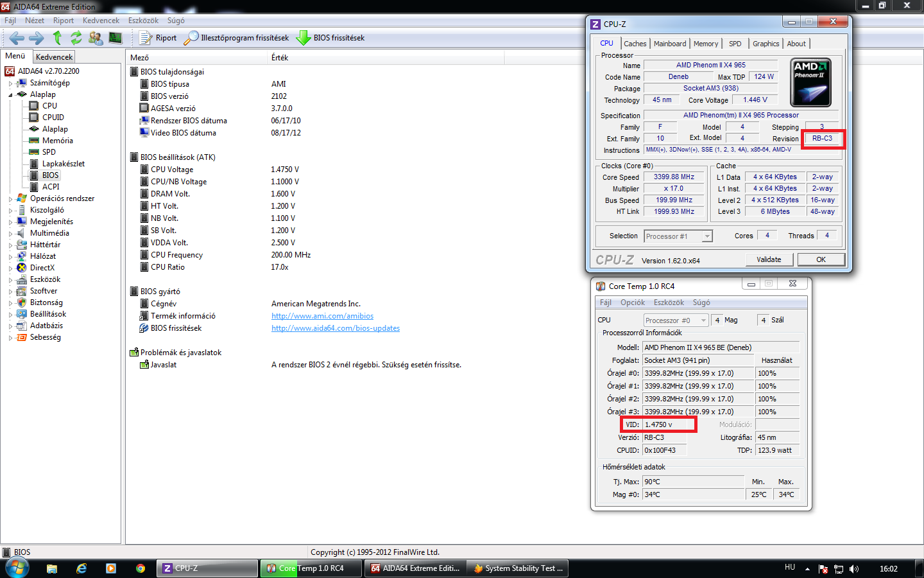Expand the Megjelenítés tree node
This screenshot has height=578, width=924.
click(x=10, y=222)
